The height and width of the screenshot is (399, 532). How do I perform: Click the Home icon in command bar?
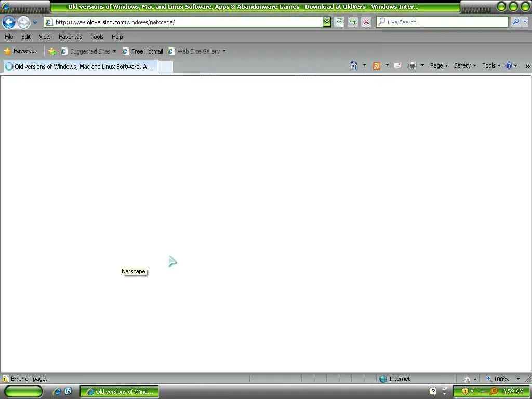[354, 65]
